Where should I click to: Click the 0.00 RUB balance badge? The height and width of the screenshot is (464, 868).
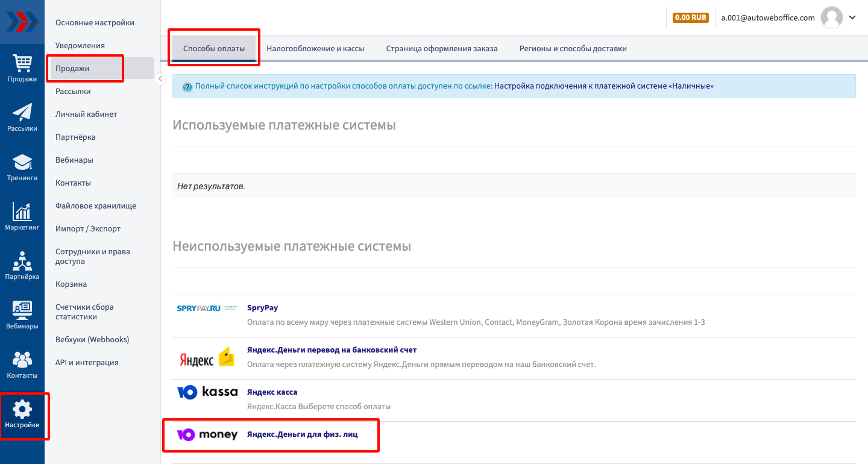pyautogui.click(x=690, y=17)
